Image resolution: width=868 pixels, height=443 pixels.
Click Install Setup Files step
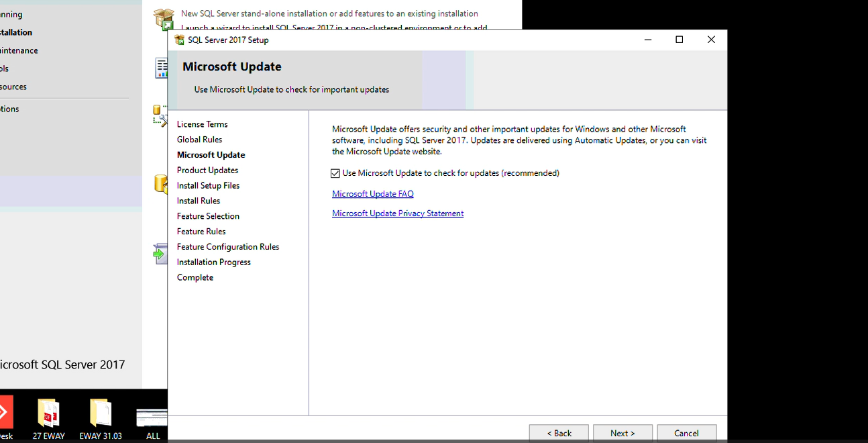click(208, 186)
